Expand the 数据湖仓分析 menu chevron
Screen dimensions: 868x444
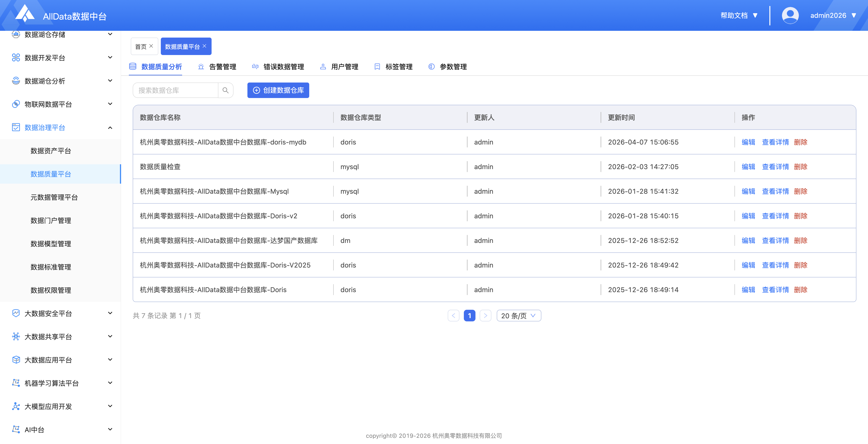(x=110, y=81)
